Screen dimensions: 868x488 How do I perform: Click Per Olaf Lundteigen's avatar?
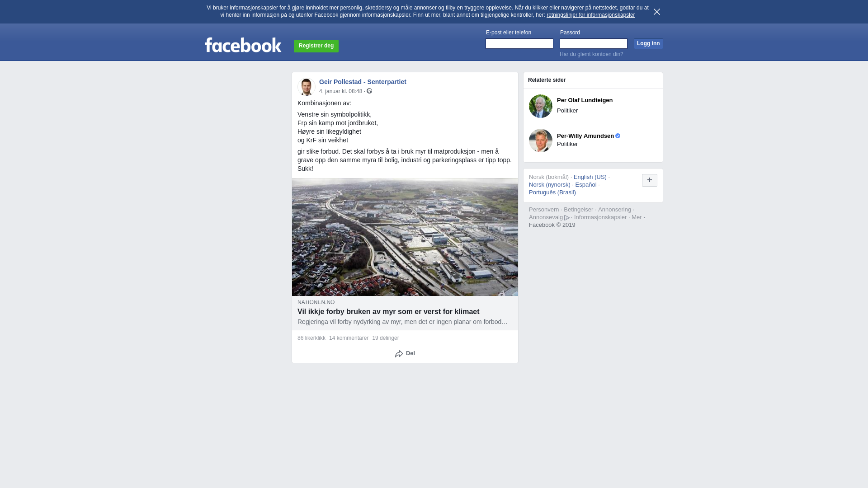point(541,106)
